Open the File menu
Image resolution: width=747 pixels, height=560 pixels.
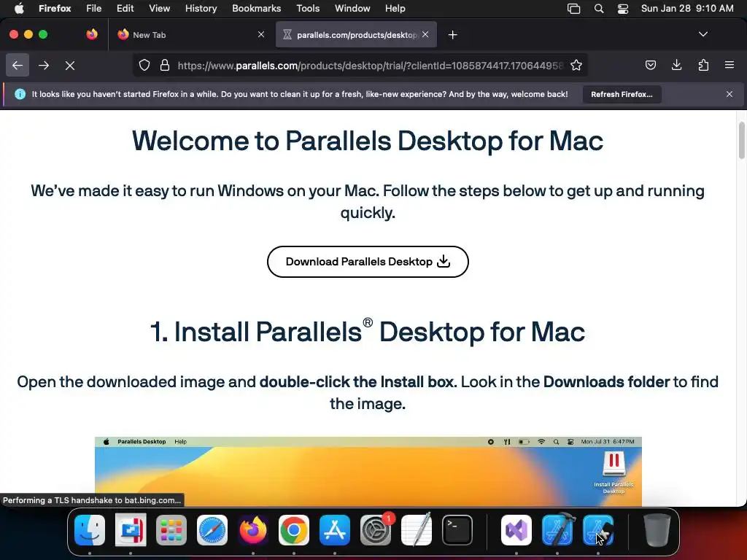point(94,8)
